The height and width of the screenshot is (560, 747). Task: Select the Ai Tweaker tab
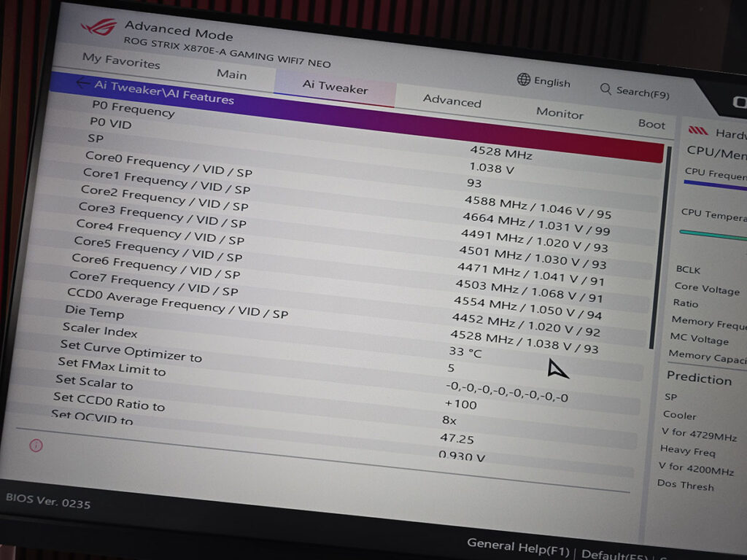tap(335, 87)
